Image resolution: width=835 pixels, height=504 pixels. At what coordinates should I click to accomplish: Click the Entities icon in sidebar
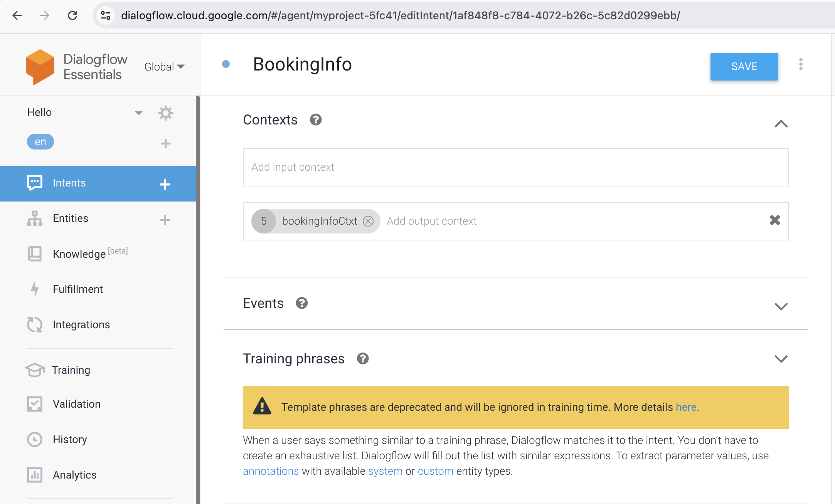click(x=35, y=218)
